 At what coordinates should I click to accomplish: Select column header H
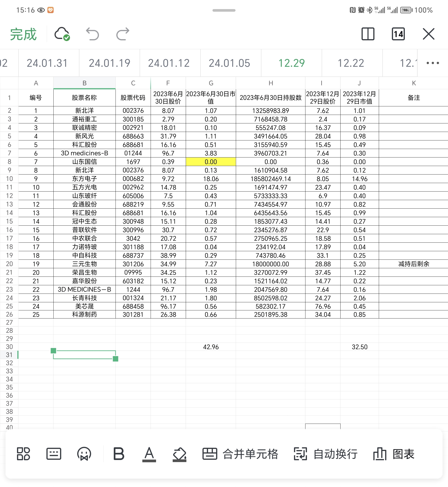271,83
